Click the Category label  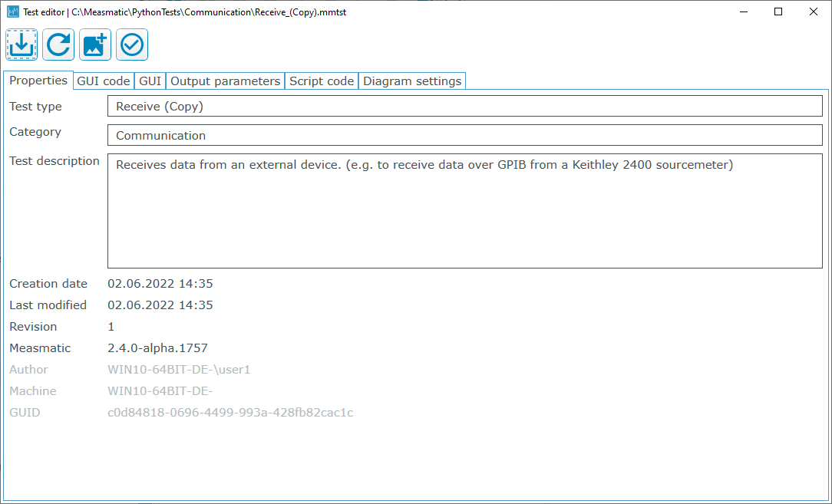tap(35, 132)
